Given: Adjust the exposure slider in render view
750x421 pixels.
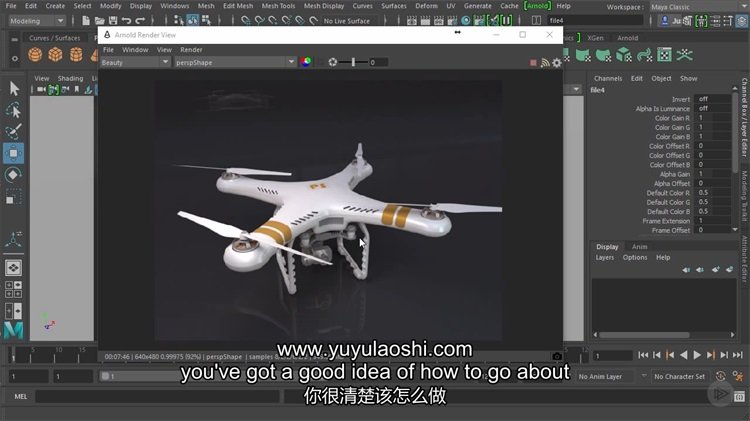Looking at the screenshot, I should 353,62.
